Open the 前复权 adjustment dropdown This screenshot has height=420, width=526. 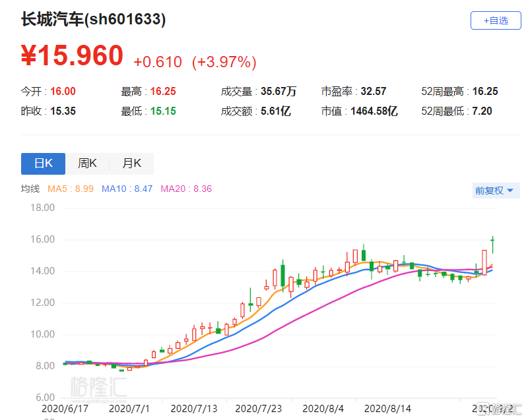click(x=496, y=191)
